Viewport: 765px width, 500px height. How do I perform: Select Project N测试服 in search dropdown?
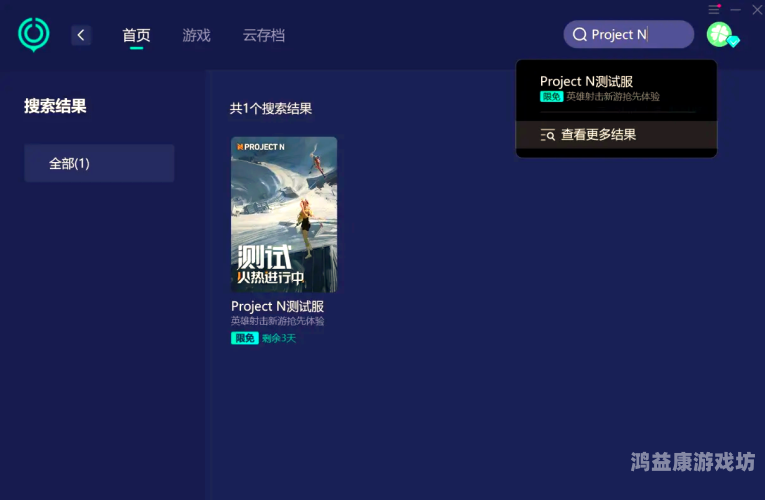pos(586,81)
